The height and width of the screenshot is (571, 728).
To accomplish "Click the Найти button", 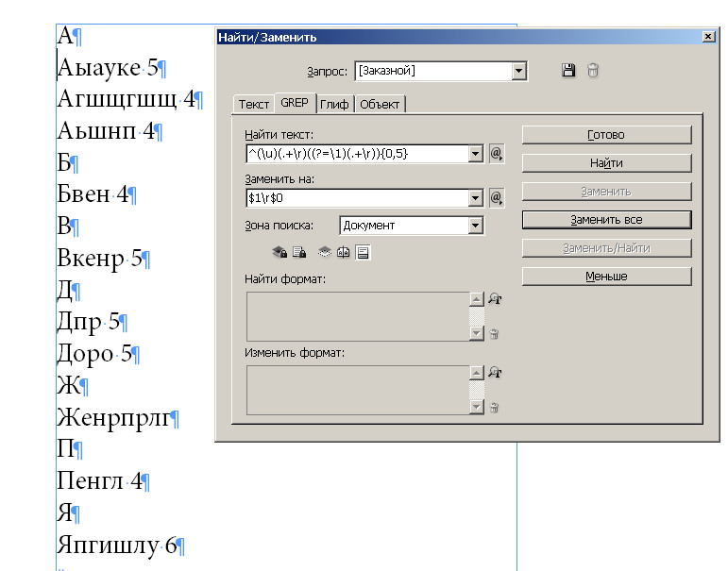I will point(606,163).
